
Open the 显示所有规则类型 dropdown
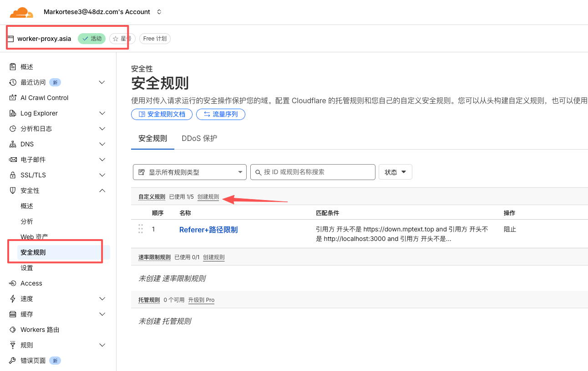click(x=189, y=172)
